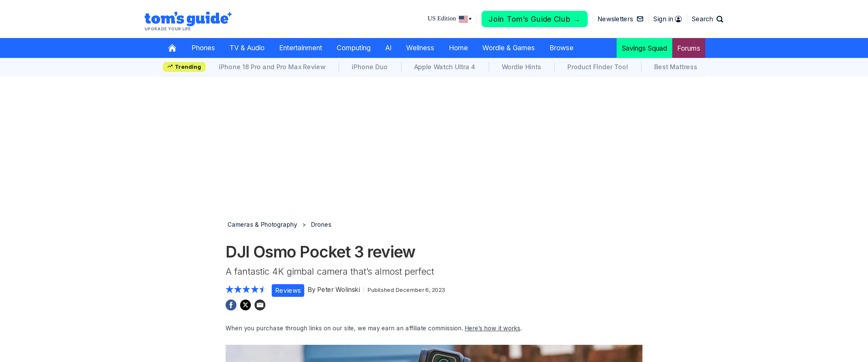Open the AI menu item
Screen dimensions: 868x362
[388, 48]
